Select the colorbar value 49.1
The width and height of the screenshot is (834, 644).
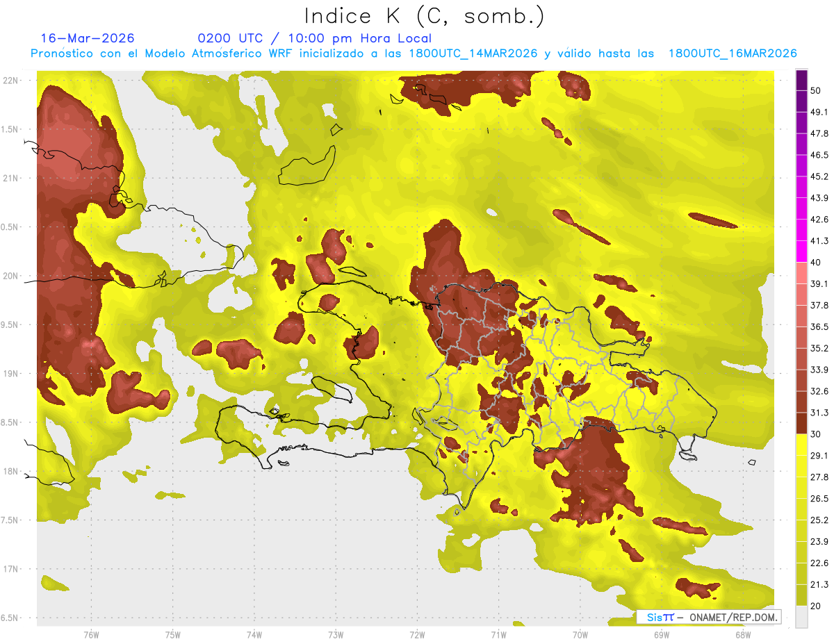click(819, 112)
